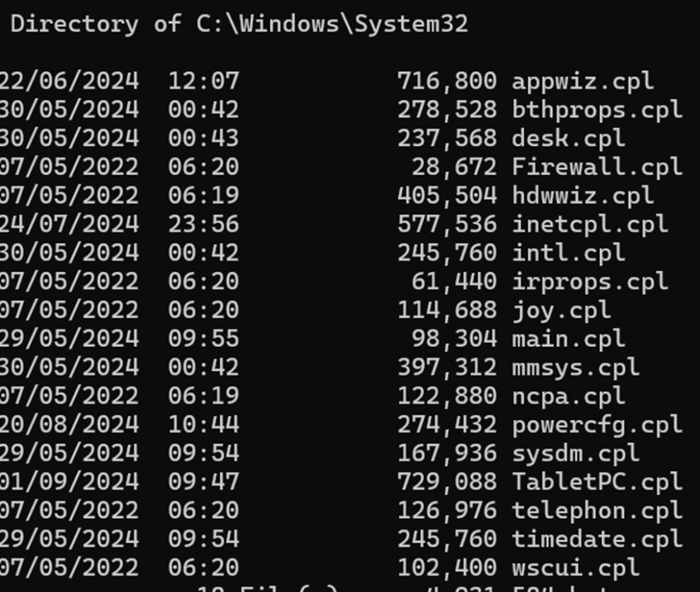Click the 716,800 file size value
The image size is (700, 592).
click(x=447, y=82)
